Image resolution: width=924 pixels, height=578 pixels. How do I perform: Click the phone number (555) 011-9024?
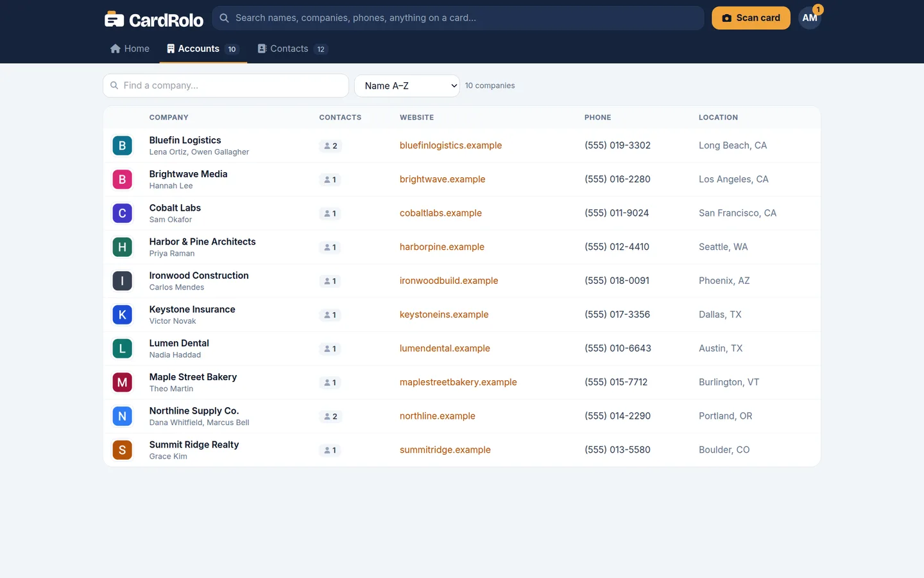617,213
